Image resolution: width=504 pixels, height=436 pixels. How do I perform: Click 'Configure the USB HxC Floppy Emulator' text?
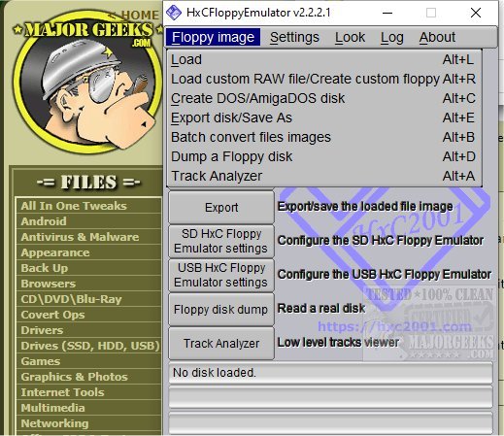click(x=385, y=275)
